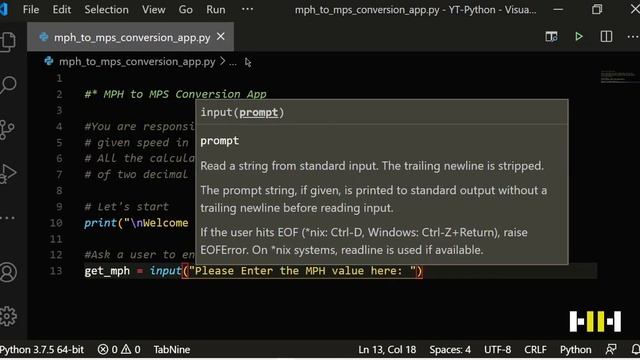Split the editor to the right
Image resolution: width=640 pixels, height=360 pixels.
pos(606,37)
